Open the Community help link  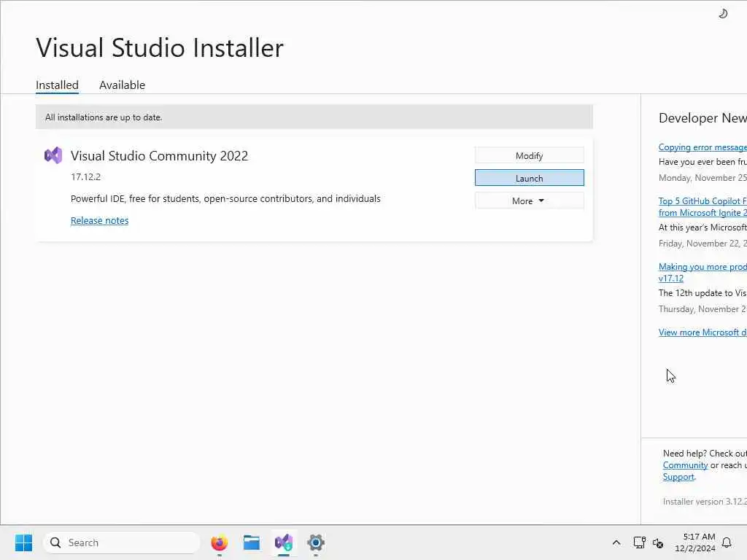[685, 465]
